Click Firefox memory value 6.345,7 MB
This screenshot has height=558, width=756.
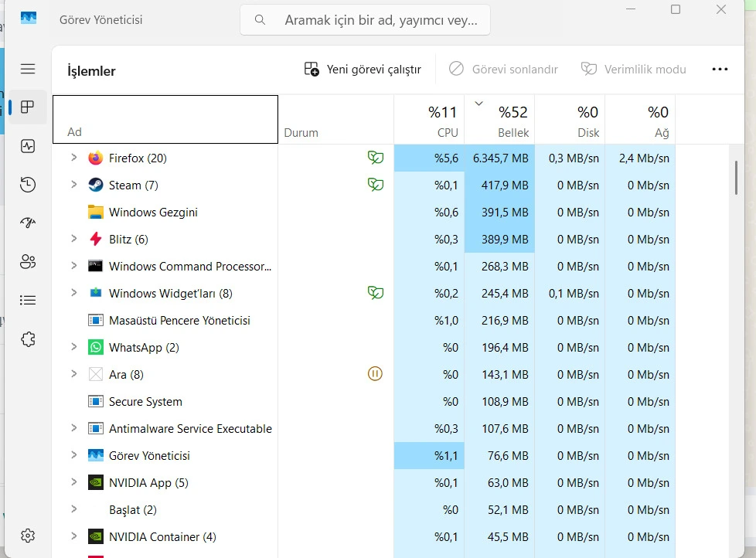500,158
